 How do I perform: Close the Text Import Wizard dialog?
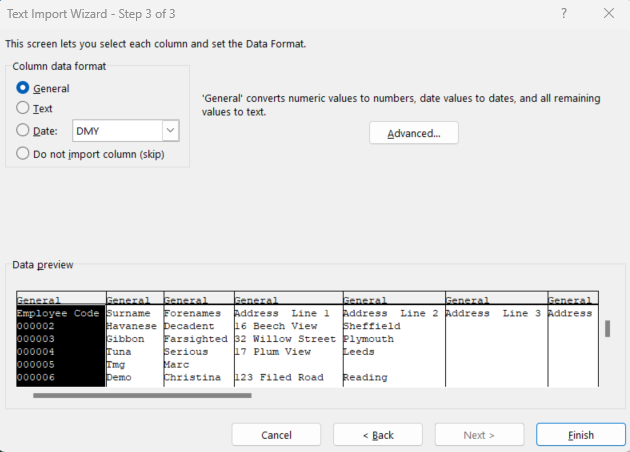point(609,13)
